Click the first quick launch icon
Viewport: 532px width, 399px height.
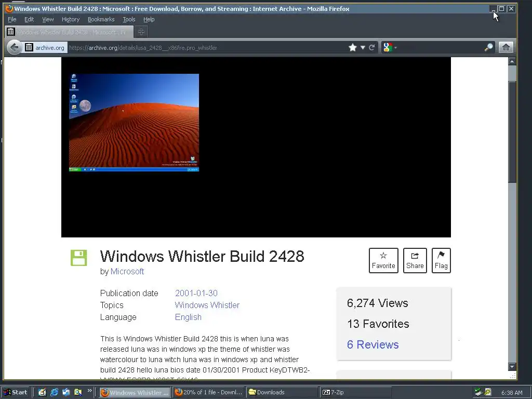(x=42, y=392)
